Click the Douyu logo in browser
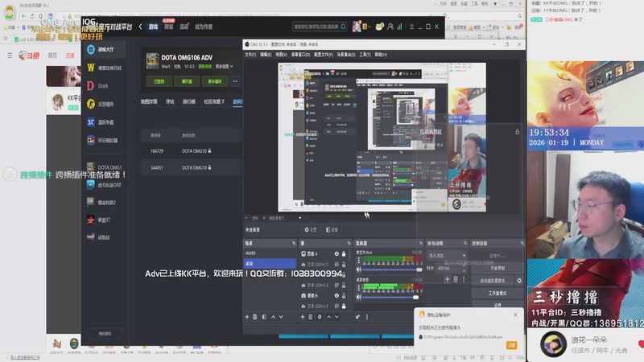 tap(29, 55)
